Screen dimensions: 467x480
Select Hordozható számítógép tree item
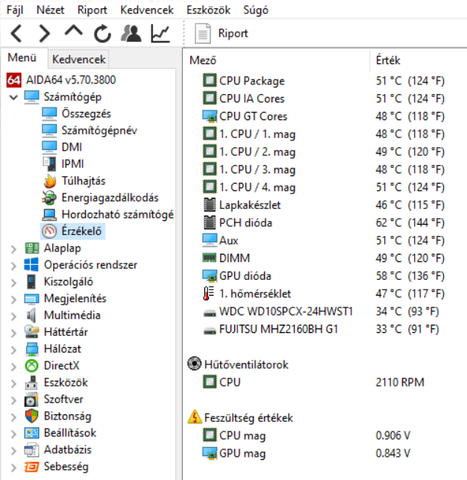117,214
